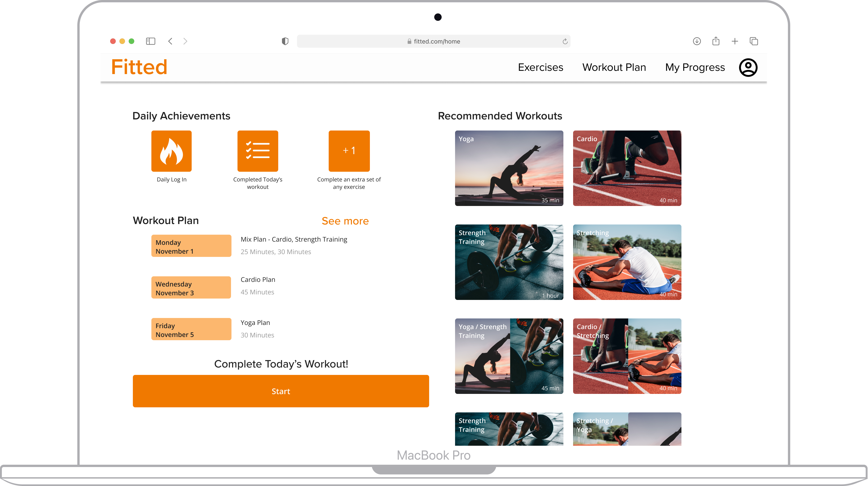
Task: Select the Completed Today's workout checklist badge
Action: [x=258, y=151]
